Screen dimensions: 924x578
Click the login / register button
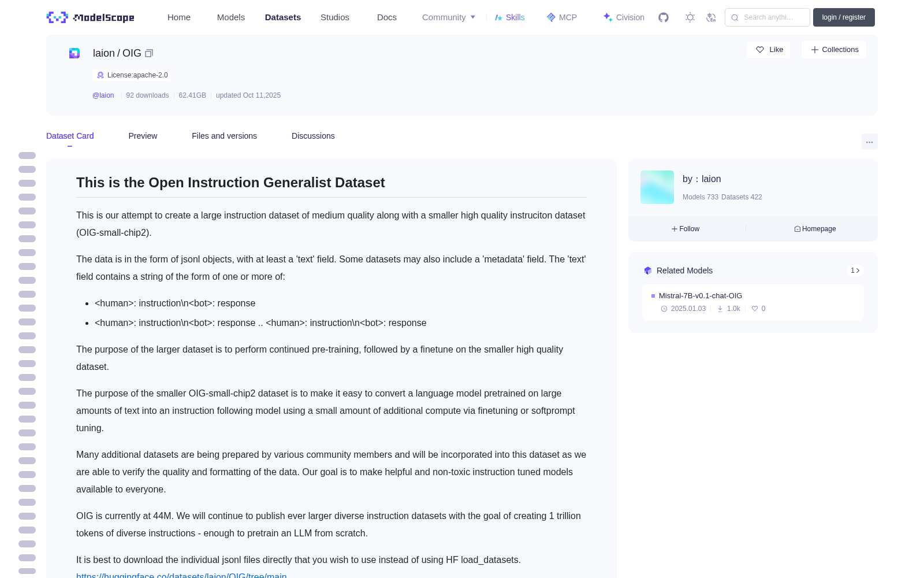[x=844, y=17]
